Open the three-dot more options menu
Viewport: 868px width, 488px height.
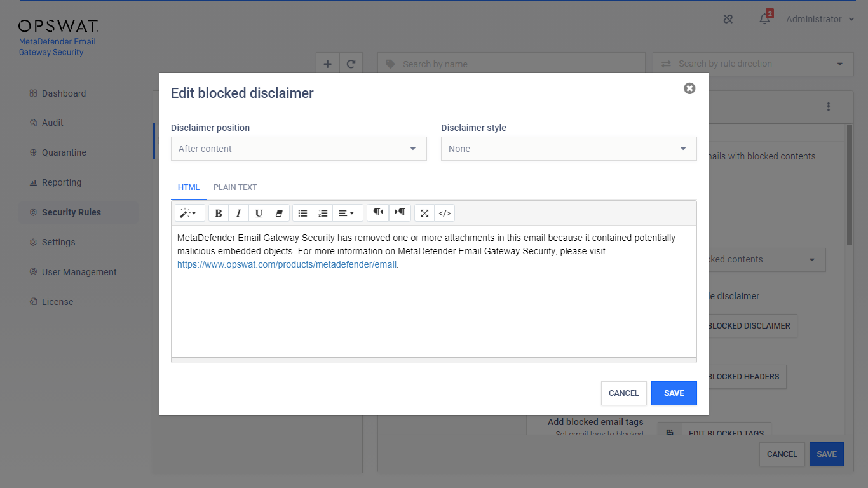tap(829, 107)
